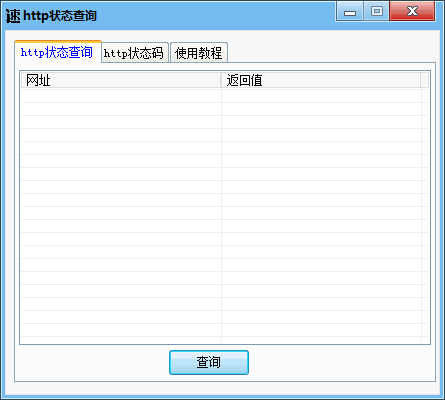Click the middle empty row of the 网址 list
The width and height of the screenshot is (445, 400).
tap(121, 213)
